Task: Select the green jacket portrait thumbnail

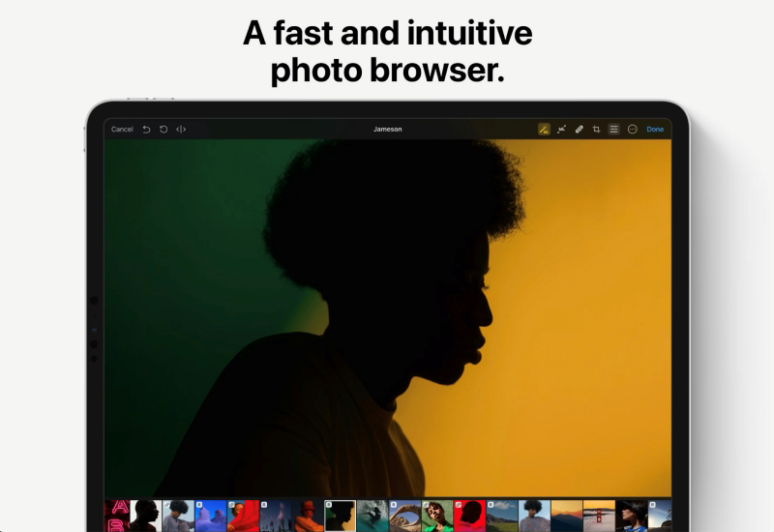Action: (437, 516)
